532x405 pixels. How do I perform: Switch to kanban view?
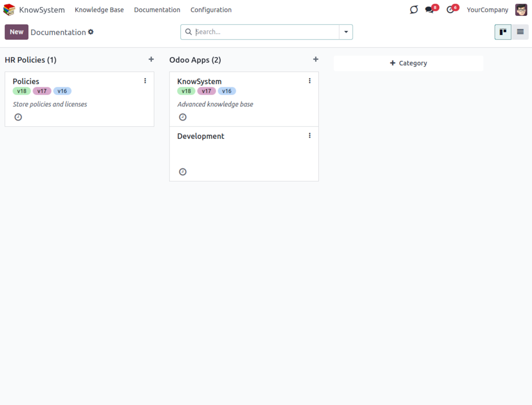[503, 32]
